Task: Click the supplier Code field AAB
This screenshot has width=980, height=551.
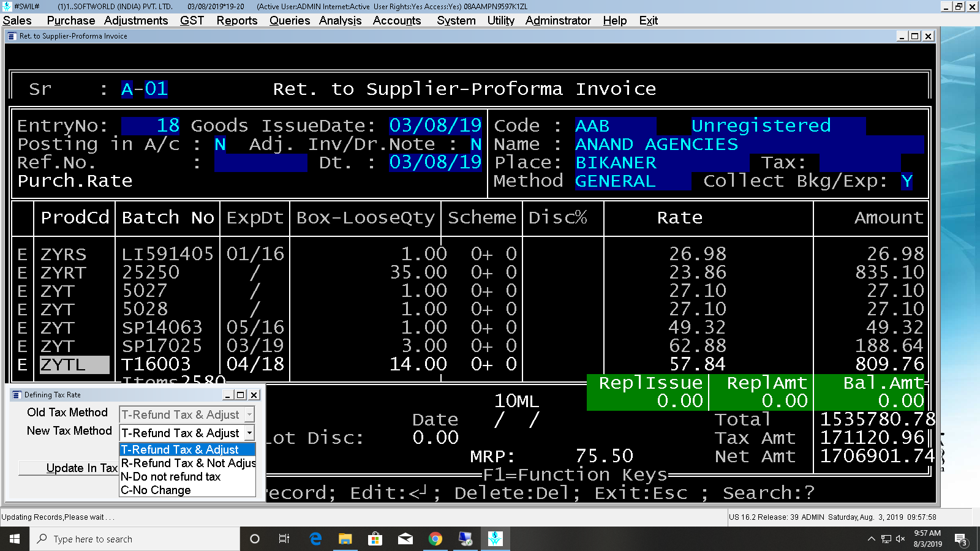Action: [616, 126]
